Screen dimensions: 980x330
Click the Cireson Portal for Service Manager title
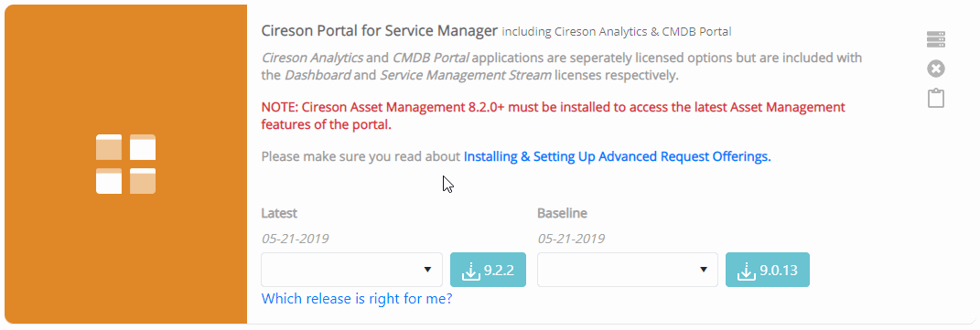(380, 30)
